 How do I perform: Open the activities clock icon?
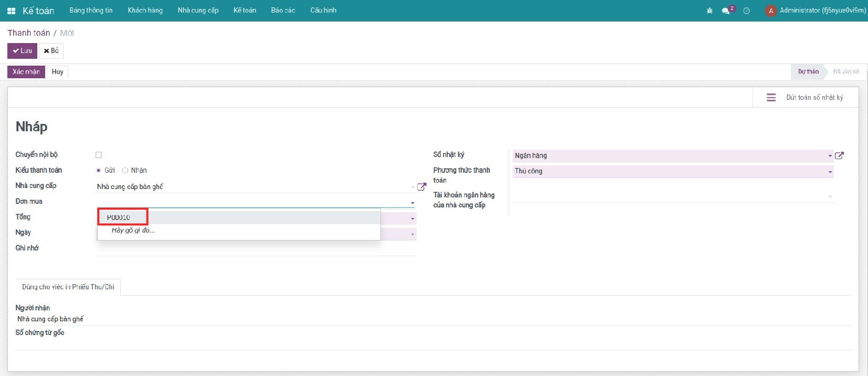pyautogui.click(x=746, y=11)
